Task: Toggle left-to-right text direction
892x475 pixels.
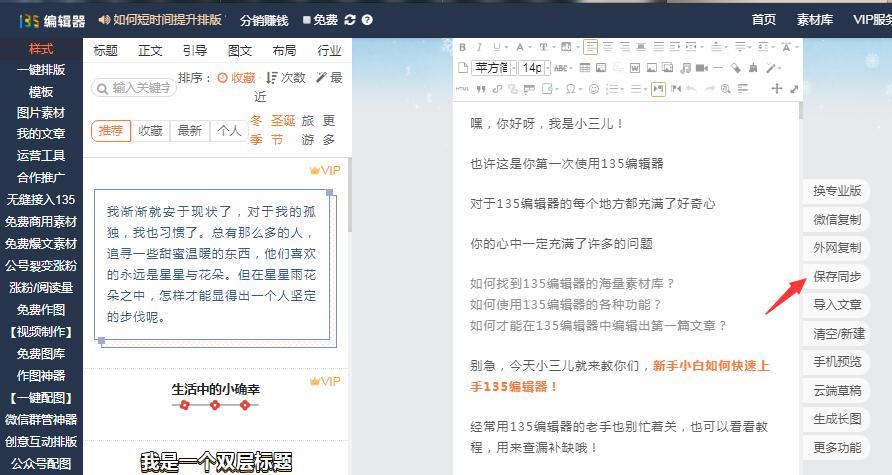Action: point(658,89)
